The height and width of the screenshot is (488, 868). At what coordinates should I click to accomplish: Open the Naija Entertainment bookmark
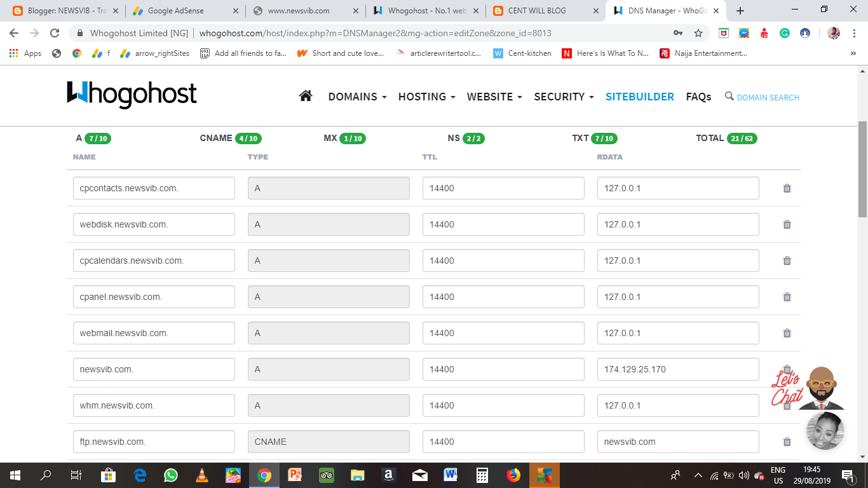click(703, 53)
